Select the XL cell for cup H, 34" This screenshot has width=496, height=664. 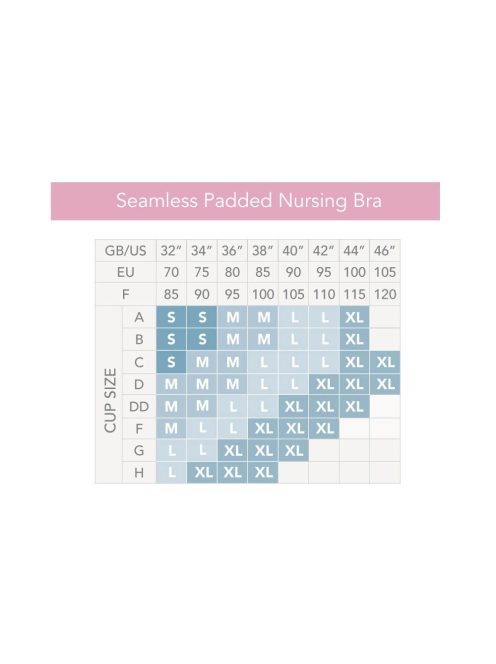click(202, 473)
